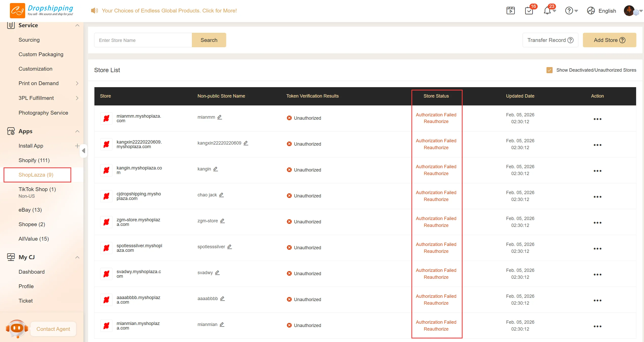Click the edit pencil next to mianmm
Viewport: 644px width, 342px height.
click(x=220, y=117)
